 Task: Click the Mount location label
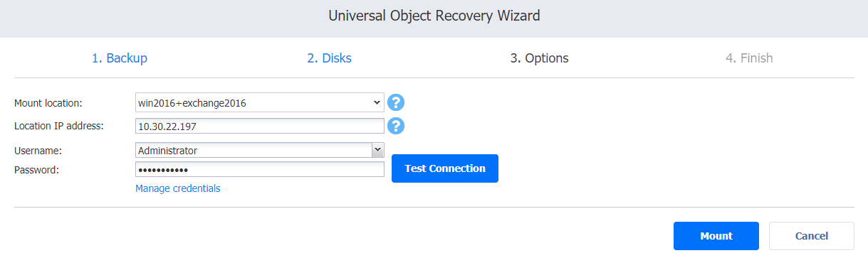click(48, 103)
